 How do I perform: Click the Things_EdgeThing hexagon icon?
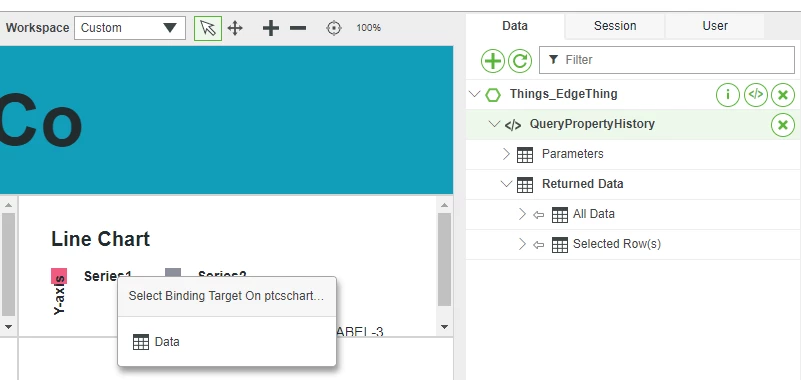(493, 94)
